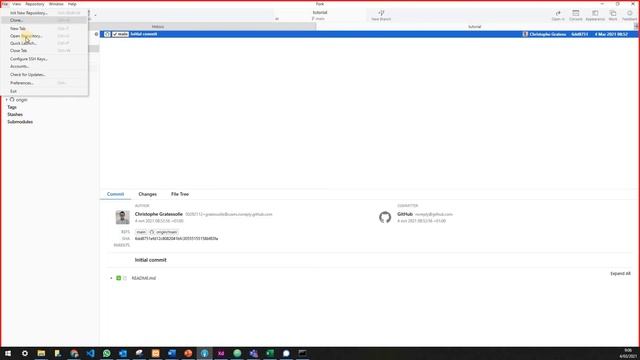Choose Exit in File menu
The image size is (640, 360).
(44, 91)
